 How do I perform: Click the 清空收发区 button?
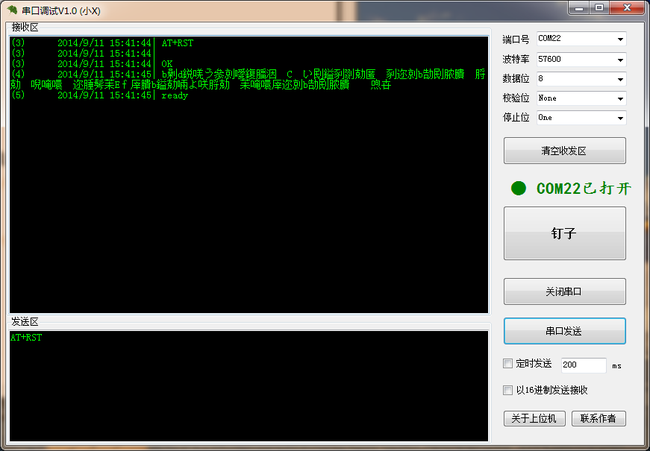564,151
